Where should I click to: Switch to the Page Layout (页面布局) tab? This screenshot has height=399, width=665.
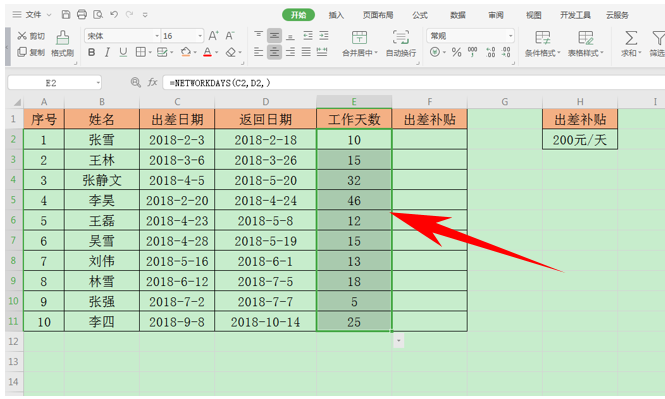378,15
